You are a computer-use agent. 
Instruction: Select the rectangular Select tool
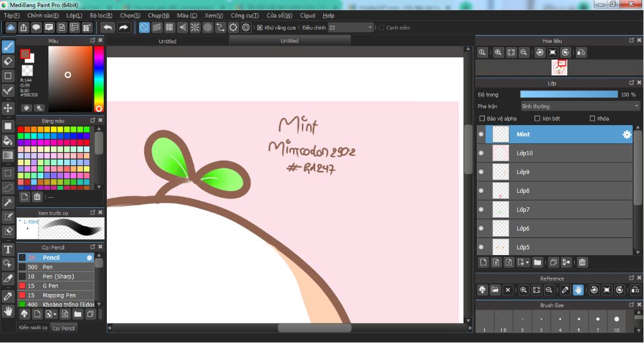point(8,173)
